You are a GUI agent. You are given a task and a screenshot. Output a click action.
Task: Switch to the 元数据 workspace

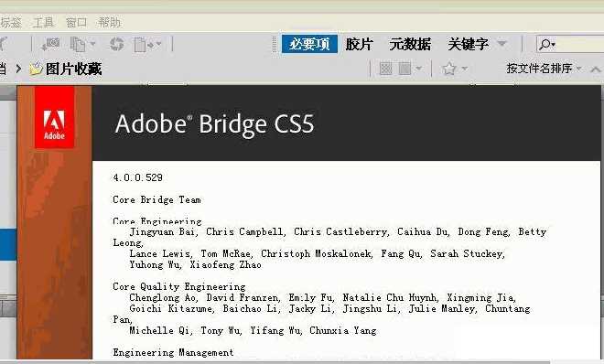coord(409,44)
